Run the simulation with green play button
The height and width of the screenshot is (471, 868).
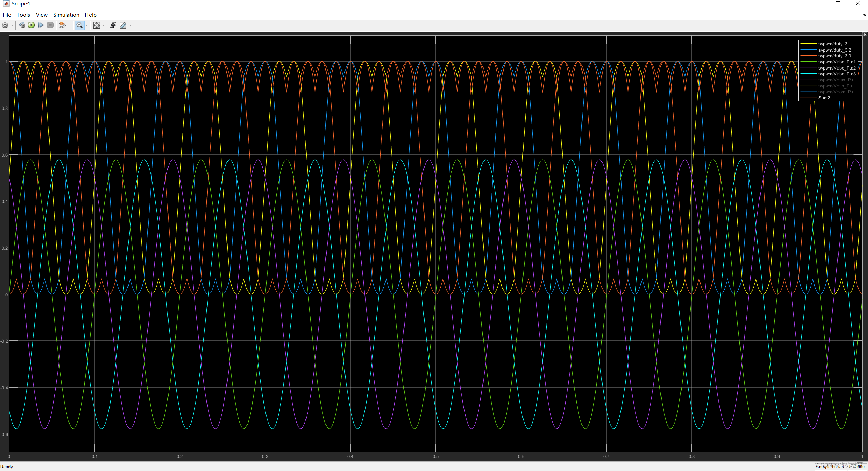click(x=31, y=25)
